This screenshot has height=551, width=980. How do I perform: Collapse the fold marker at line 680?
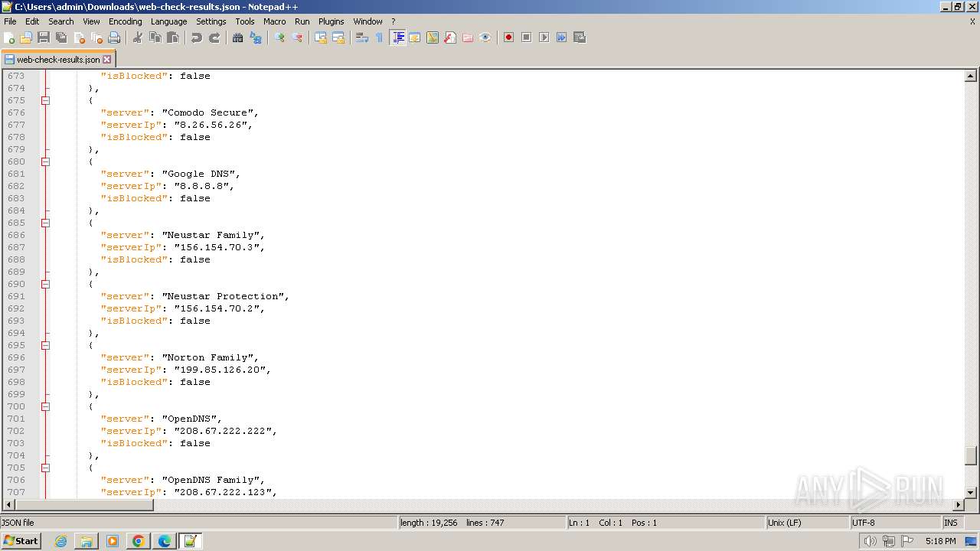pyautogui.click(x=46, y=161)
